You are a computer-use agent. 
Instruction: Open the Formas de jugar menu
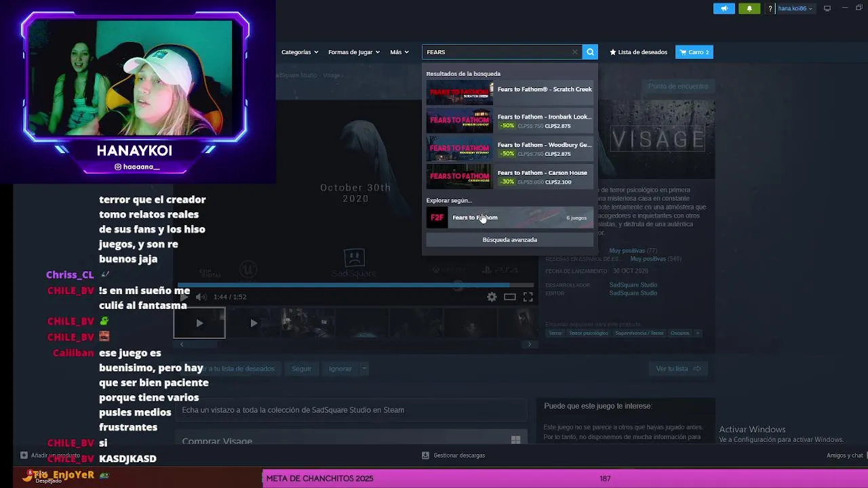click(353, 52)
